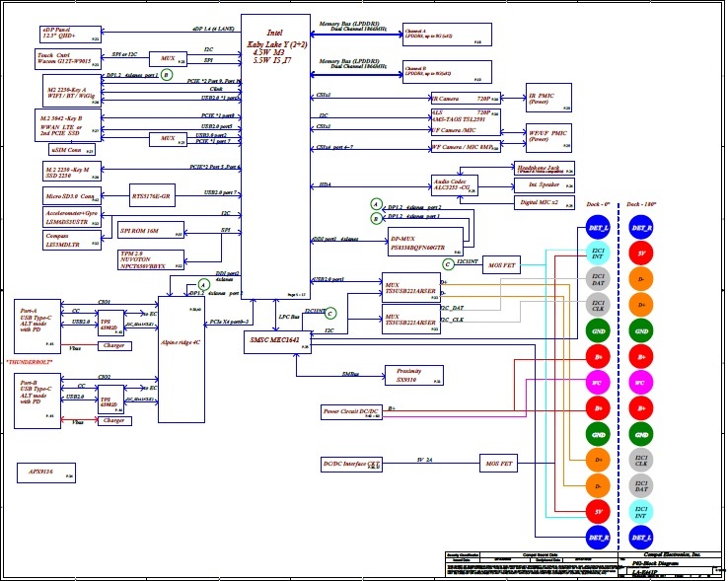Viewport: 728px width, 581px height.
Task: Click the Proximity SX9310 block
Action: 406,375
